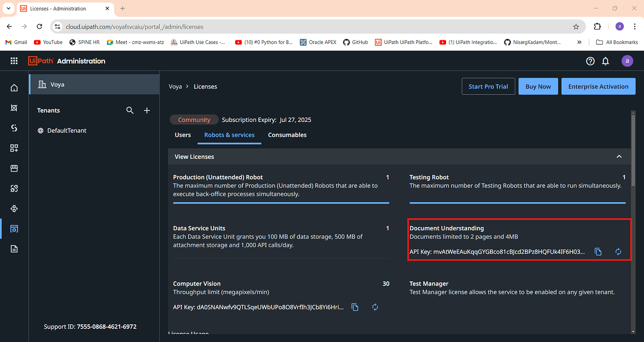Select DefaultTenant in the Tenants list
The width and height of the screenshot is (644, 342).
(67, 130)
